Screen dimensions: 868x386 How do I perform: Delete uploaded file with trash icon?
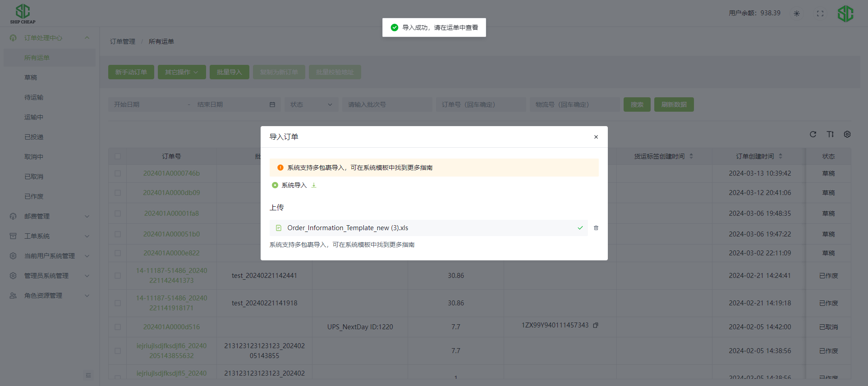click(x=596, y=228)
